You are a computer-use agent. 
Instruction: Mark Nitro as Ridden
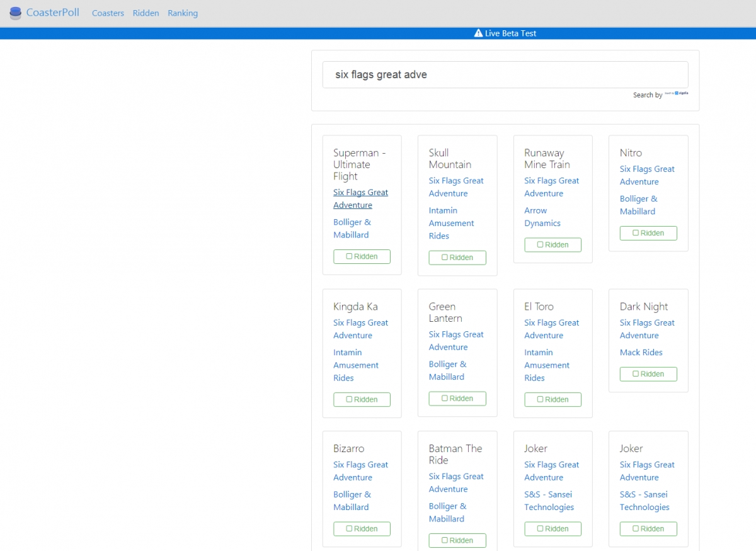[648, 233]
